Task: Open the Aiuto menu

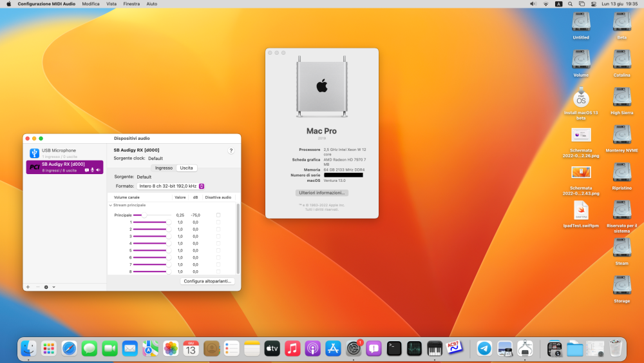Action: click(151, 4)
